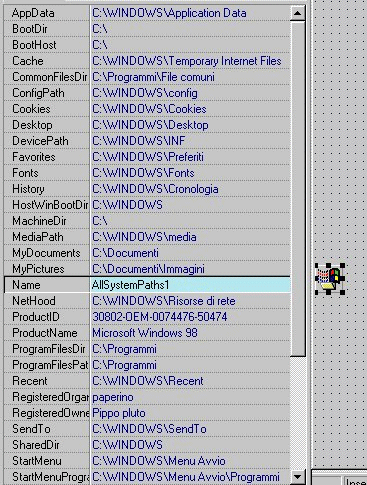Click the scrollbar down arrow button

[297, 476]
